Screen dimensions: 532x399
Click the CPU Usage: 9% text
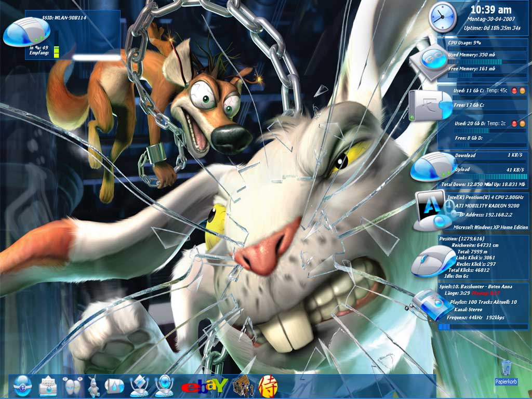click(464, 43)
